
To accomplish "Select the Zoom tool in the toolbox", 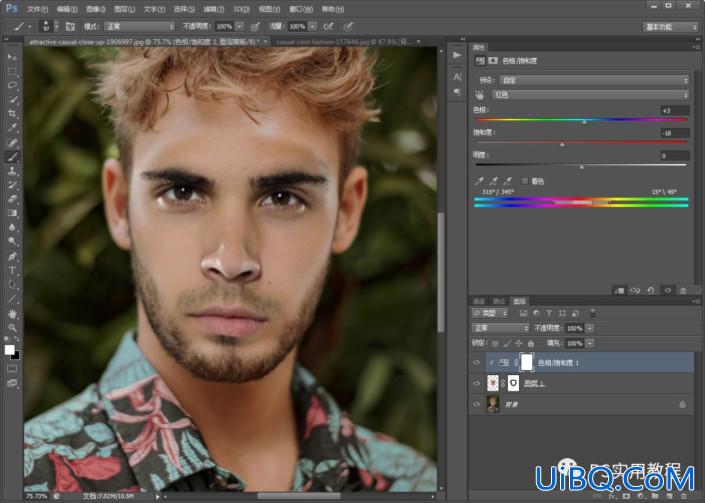I will pyautogui.click(x=12, y=328).
